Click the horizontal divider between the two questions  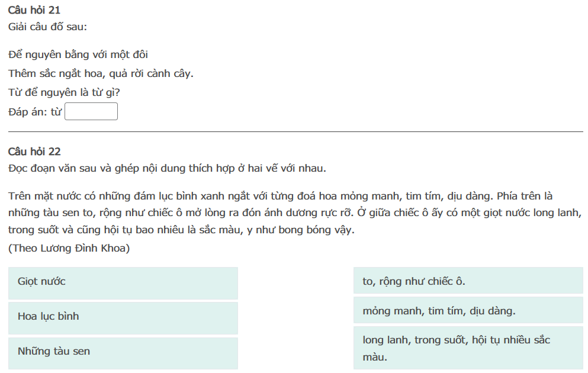click(295, 131)
